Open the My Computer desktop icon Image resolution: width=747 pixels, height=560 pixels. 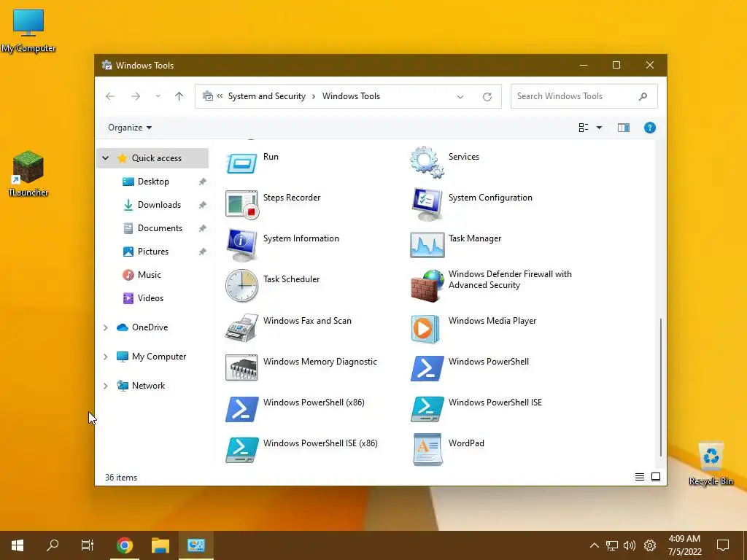click(x=28, y=31)
